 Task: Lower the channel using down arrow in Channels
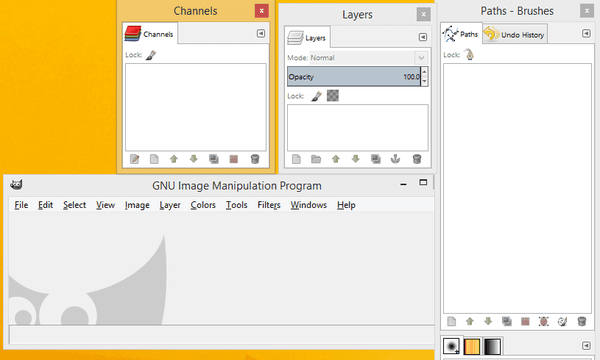194,159
